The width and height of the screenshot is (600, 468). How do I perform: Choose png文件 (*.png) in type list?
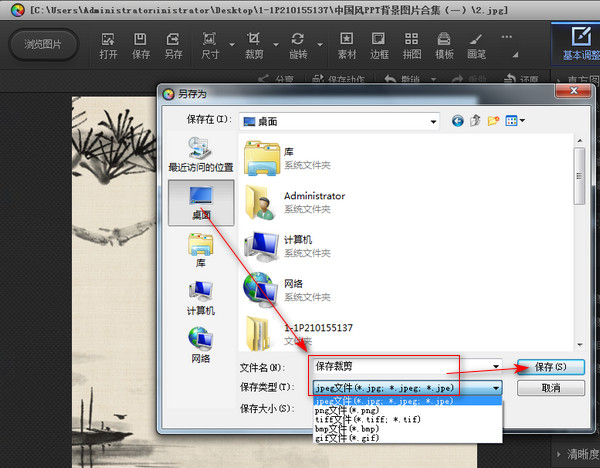click(408, 411)
